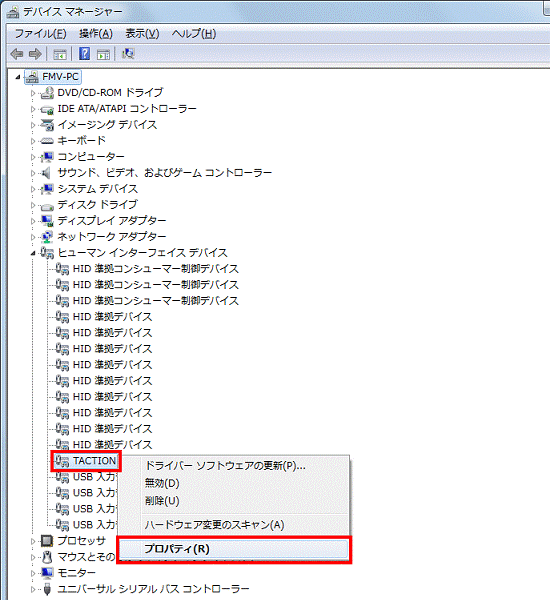
Task: Expand the DVD/CD-ROM ドライブ node
Action: click(33, 93)
